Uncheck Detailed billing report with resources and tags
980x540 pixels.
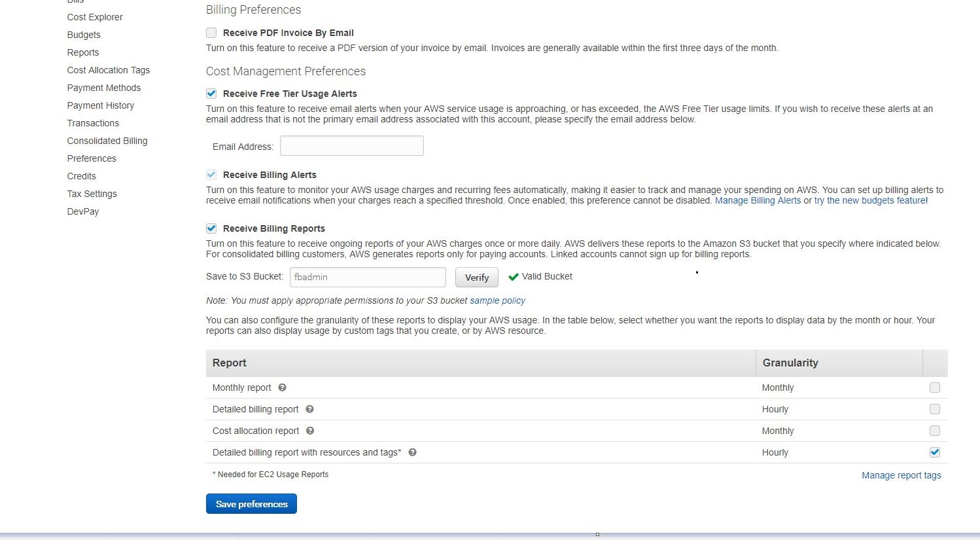pyautogui.click(x=935, y=452)
